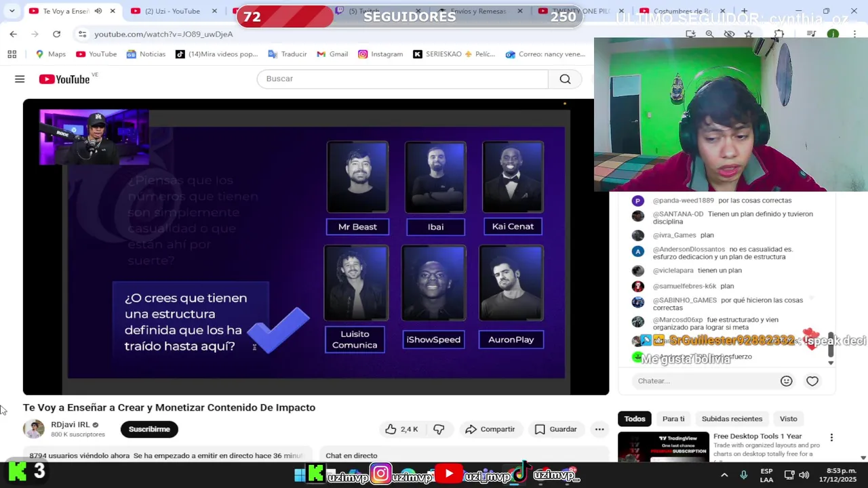Open chat message by @panda-weed1889
This screenshot has height=488, width=868.
711,201
